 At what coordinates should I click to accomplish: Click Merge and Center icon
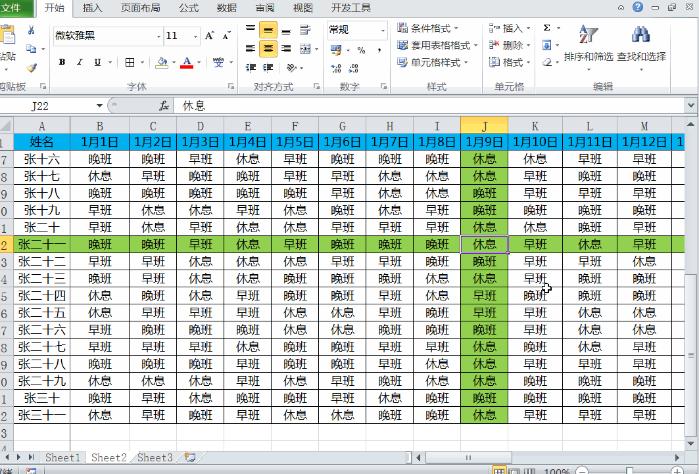(x=305, y=49)
